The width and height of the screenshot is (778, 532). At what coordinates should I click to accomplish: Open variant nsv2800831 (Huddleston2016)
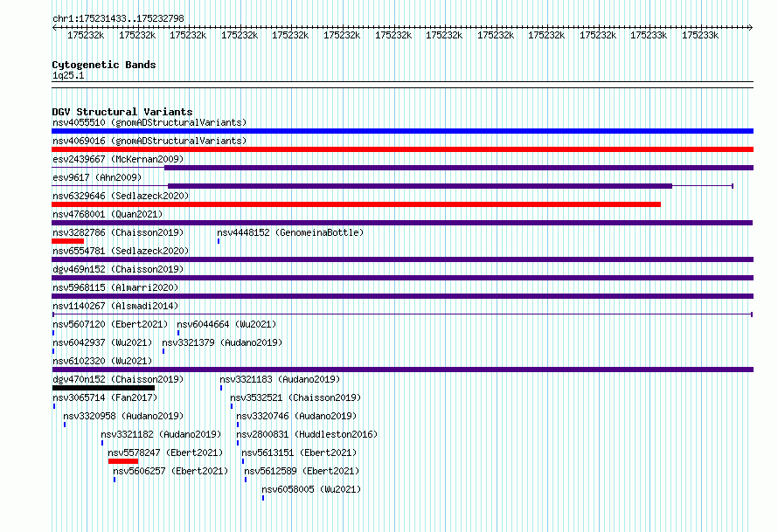307,434
